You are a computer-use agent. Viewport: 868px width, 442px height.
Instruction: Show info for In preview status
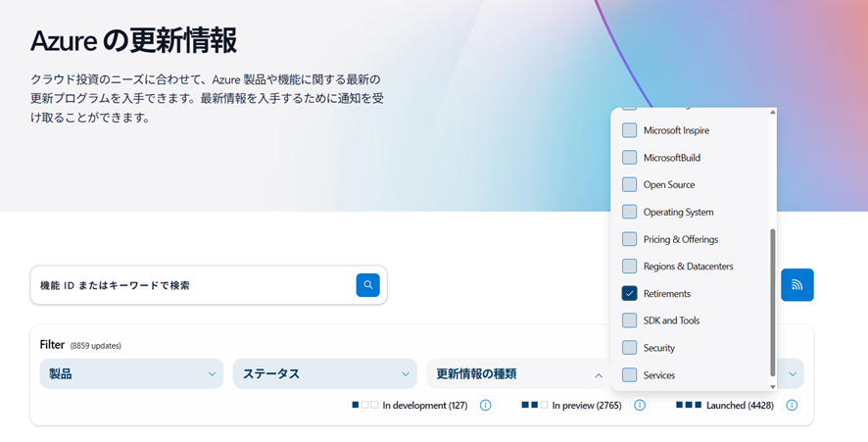[x=640, y=405]
